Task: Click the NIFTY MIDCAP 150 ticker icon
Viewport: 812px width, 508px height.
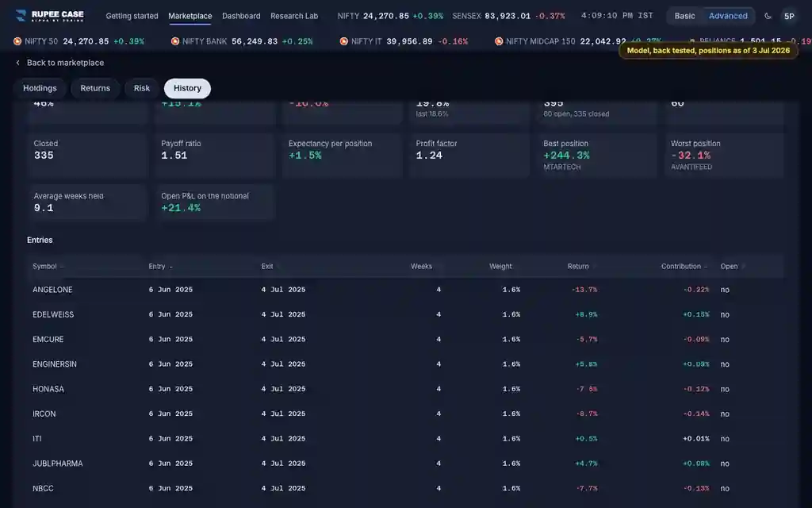Action: [x=499, y=41]
